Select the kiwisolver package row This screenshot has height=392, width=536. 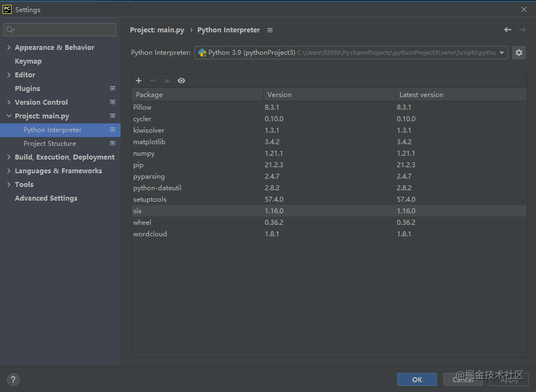point(329,130)
